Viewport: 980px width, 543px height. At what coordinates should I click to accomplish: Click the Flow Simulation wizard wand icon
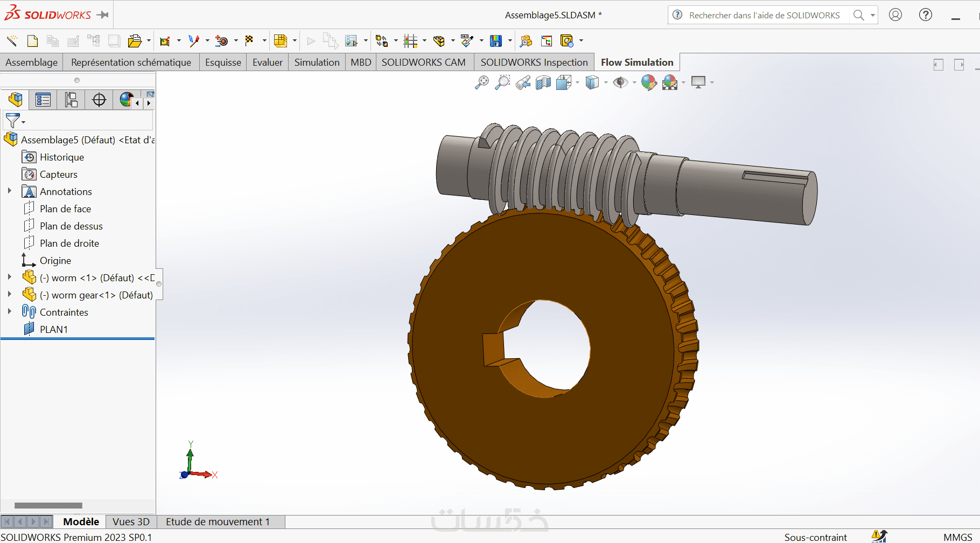[12, 40]
